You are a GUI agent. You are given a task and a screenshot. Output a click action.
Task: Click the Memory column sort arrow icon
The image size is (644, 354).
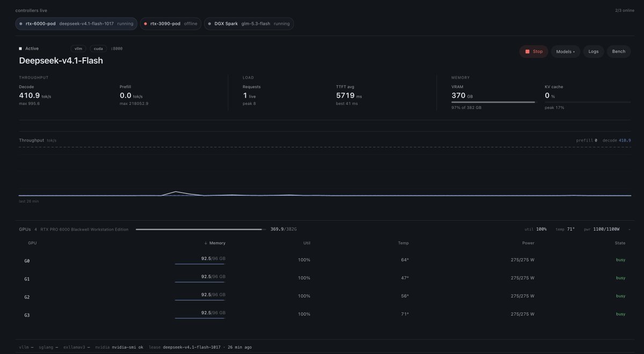coord(206,244)
